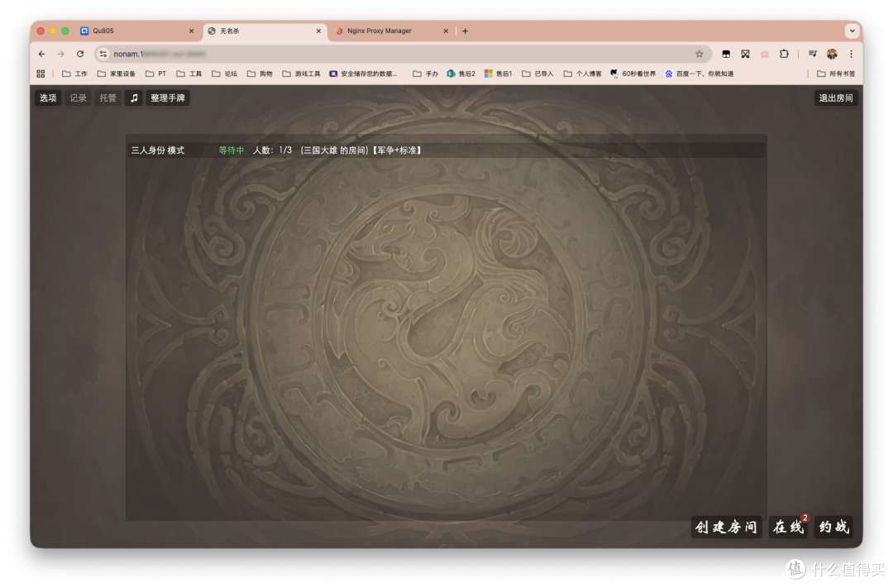Click 整理手牌 to sort hand cards
The height and width of the screenshot is (588, 893).
pyautogui.click(x=167, y=98)
